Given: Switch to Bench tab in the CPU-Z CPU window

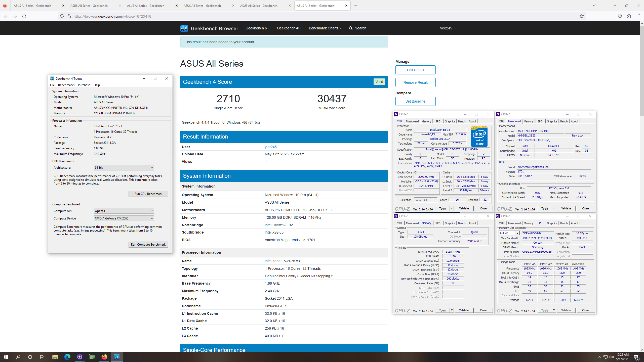Looking at the screenshot, I should pyautogui.click(x=462, y=121).
